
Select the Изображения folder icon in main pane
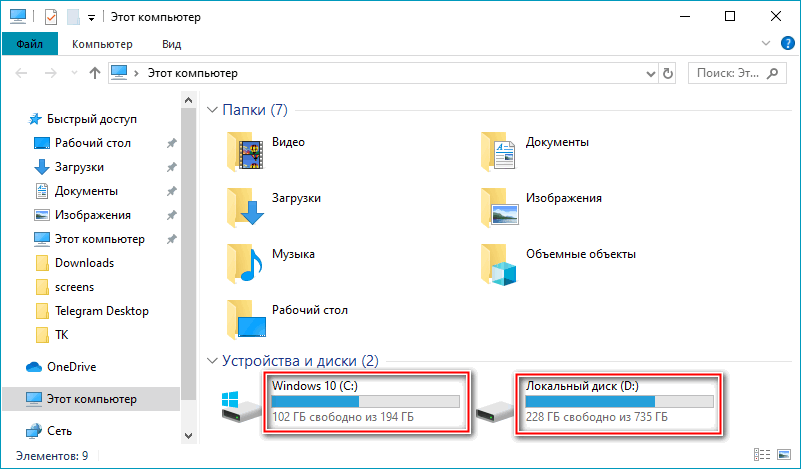(x=499, y=207)
